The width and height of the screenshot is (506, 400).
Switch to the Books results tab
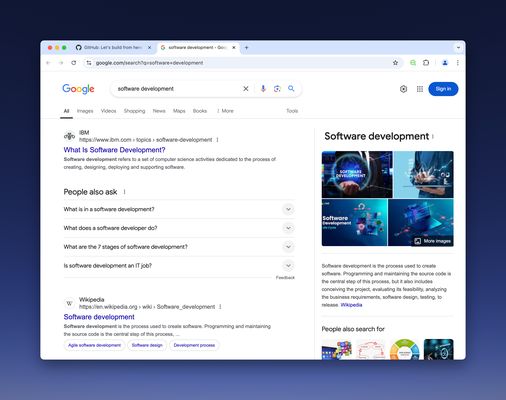click(x=200, y=111)
